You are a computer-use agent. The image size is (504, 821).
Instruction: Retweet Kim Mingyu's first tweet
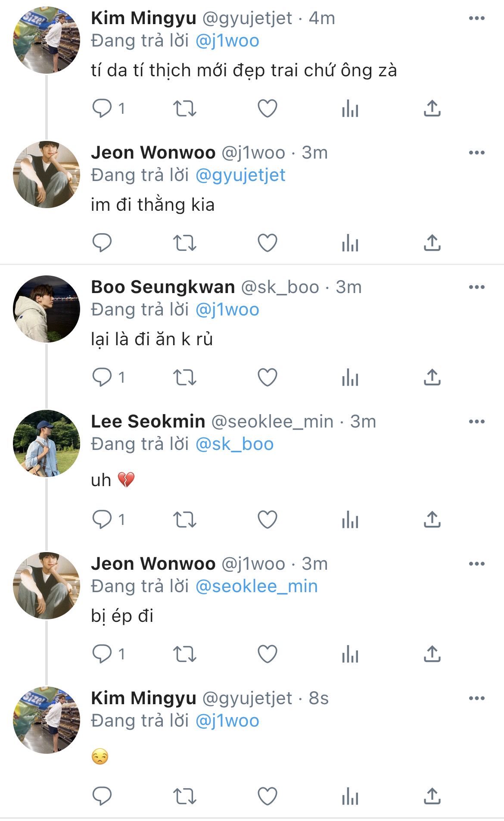184,109
